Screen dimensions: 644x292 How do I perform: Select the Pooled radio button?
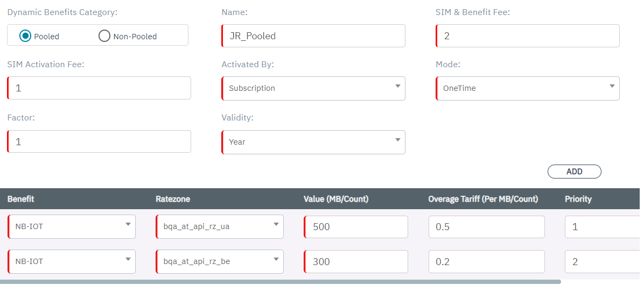click(25, 36)
